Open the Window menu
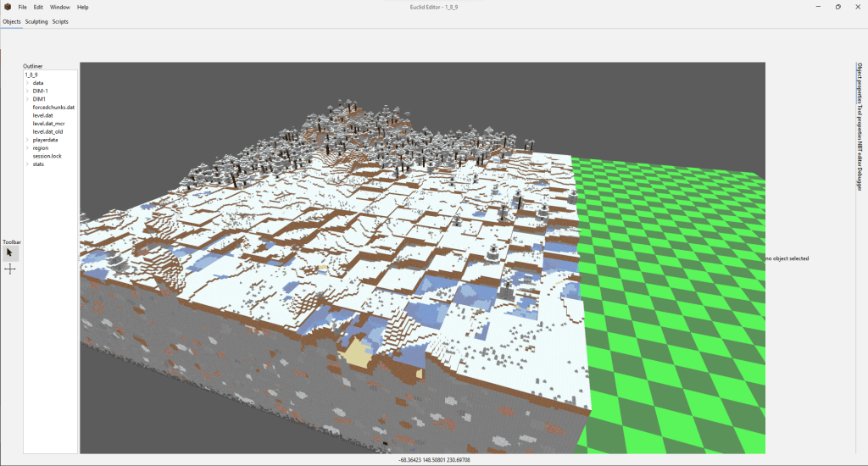Image resolution: width=868 pixels, height=466 pixels. (x=60, y=7)
